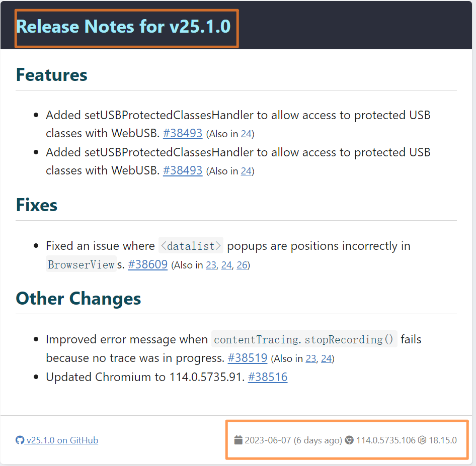The image size is (476, 466).
Task: Open PR #38493 in the first Features bullet
Action: pos(183,133)
